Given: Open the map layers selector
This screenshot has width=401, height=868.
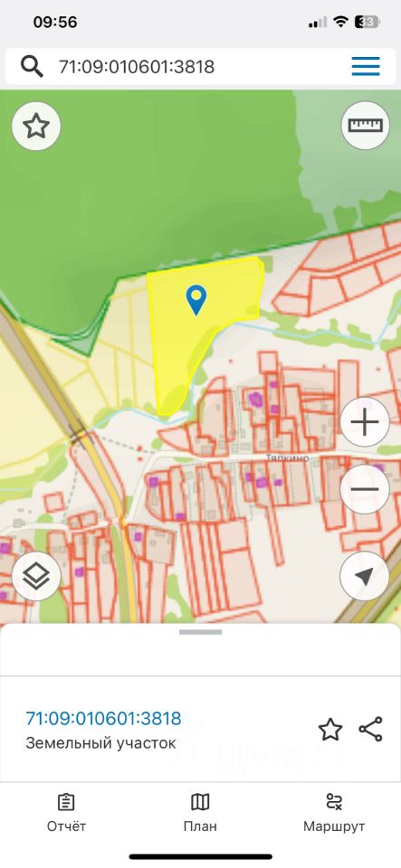Looking at the screenshot, I should [x=36, y=576].
